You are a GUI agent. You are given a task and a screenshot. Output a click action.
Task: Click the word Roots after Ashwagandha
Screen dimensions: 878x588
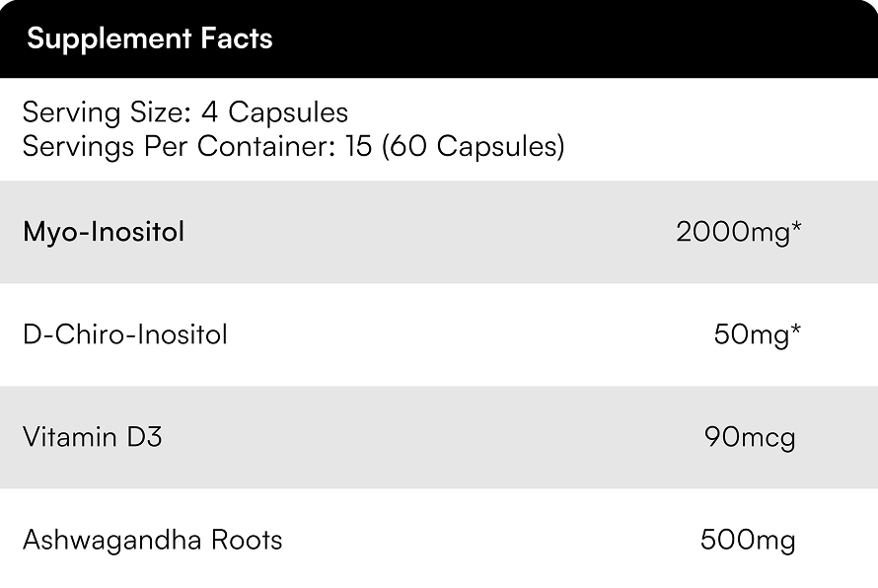point(247,541)
